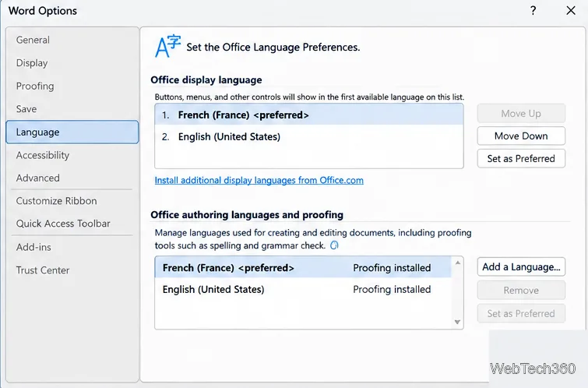Open the Display options category
Viewport: 588px width, 388px height.
pyautogui.click(x=72, y=62)
